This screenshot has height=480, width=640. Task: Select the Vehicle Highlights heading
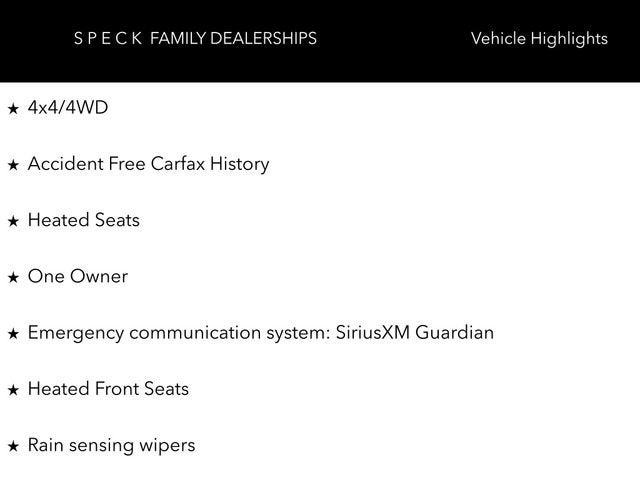click(x=539, y=39)
